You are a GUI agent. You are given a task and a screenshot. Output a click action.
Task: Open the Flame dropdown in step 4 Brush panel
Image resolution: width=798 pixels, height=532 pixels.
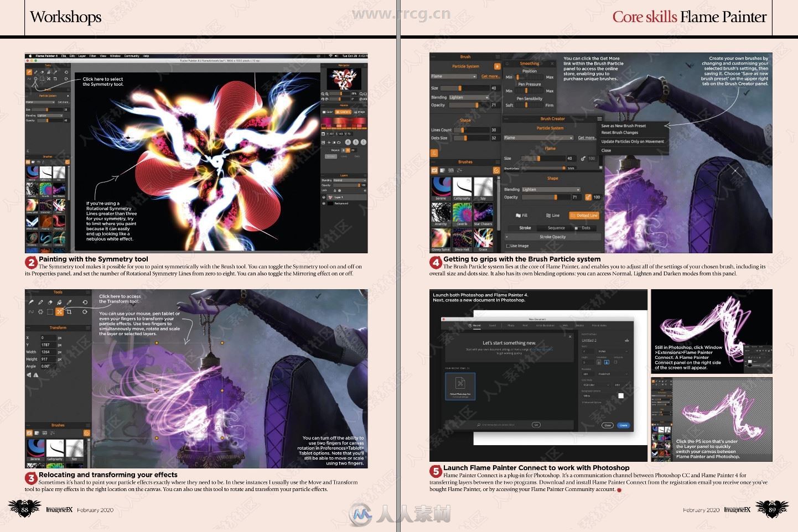[x=454, y=76]
